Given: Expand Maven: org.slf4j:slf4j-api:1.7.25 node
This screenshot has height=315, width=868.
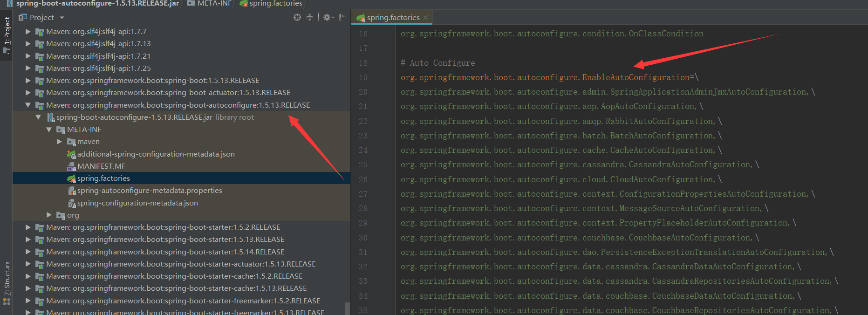Looking at the screenshot, I should (x=28, y=68).
